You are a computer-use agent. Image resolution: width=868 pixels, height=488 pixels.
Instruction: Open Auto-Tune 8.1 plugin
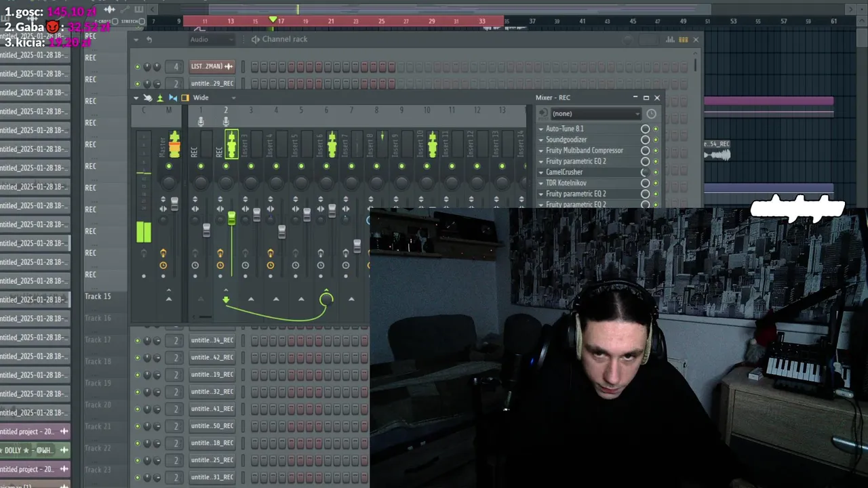click(x=564, y=129)
